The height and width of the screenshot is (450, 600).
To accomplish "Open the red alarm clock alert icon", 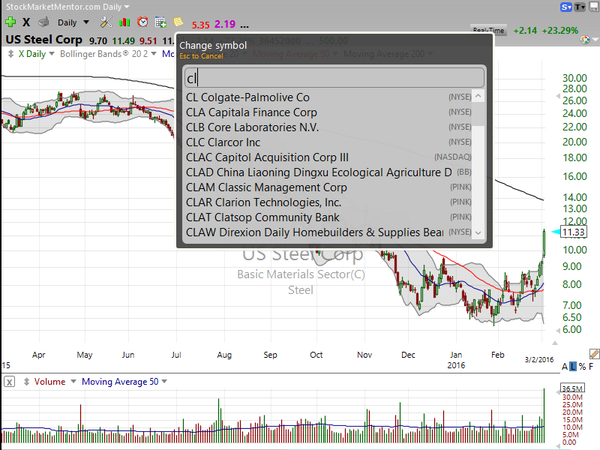I will pos(143,22).
